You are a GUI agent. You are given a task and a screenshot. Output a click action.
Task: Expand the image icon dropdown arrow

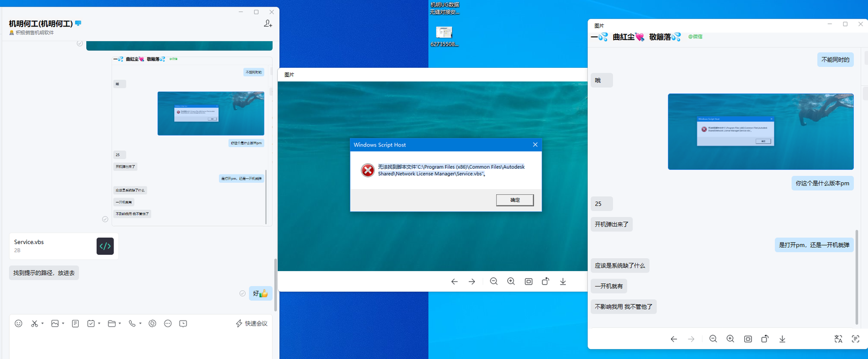coord(63,323)
